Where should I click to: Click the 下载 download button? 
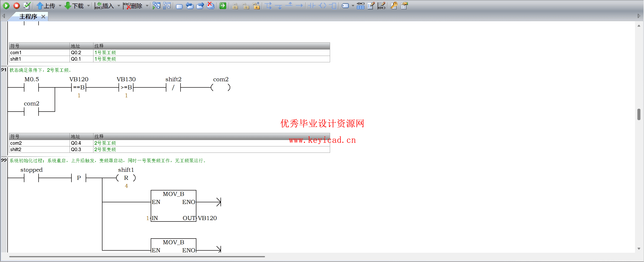click(74, 5)
